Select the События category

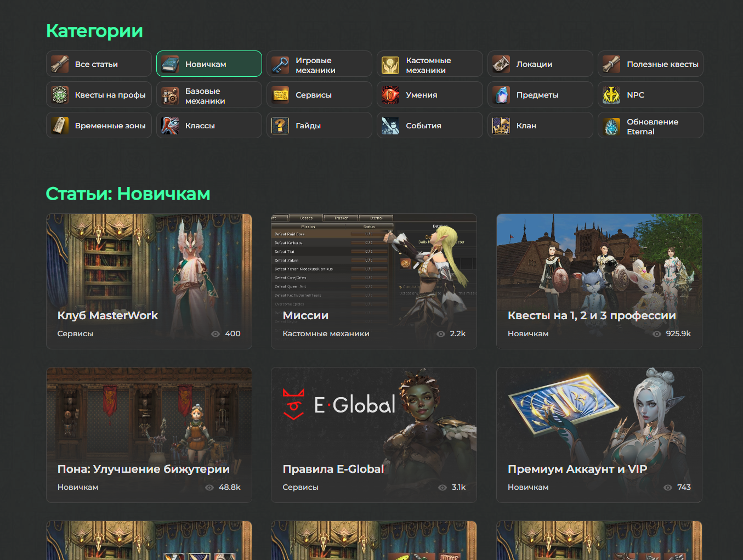click(x=429, y=125)
